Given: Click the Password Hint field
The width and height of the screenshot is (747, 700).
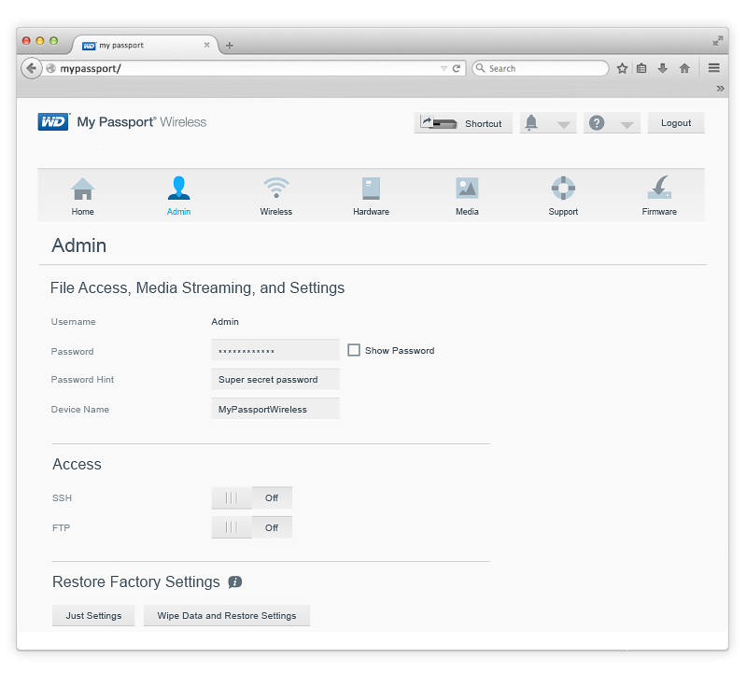Looking at the screenshot, I should [x=275, y=380].
